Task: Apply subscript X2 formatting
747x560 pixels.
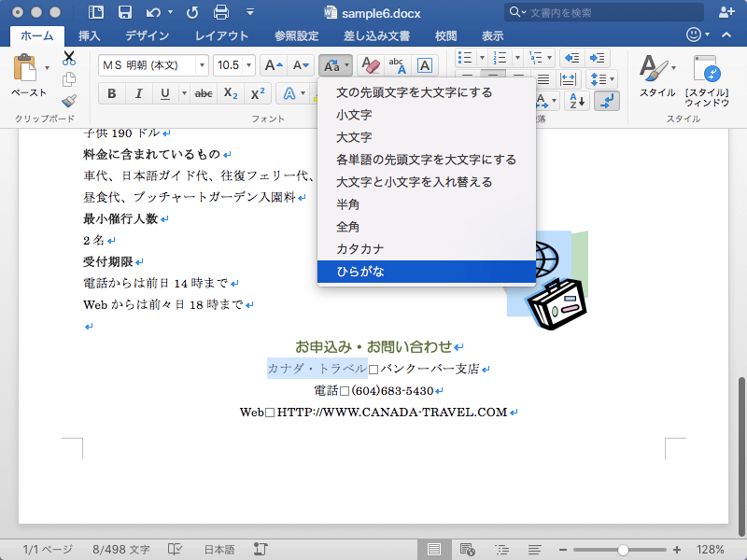Action: coord(231,93)
